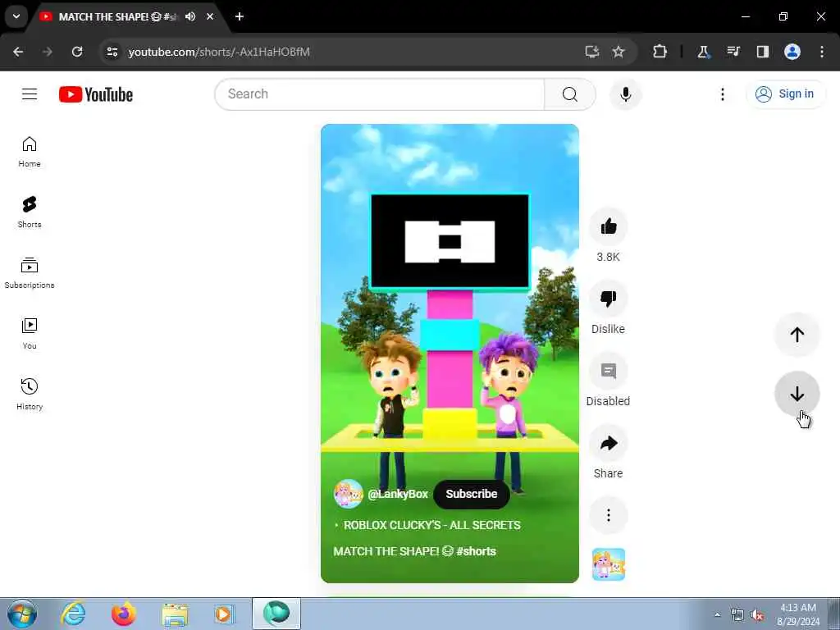Open Windows Start menu
Viewport: 840px width, 630px height.
pos(22,614)
